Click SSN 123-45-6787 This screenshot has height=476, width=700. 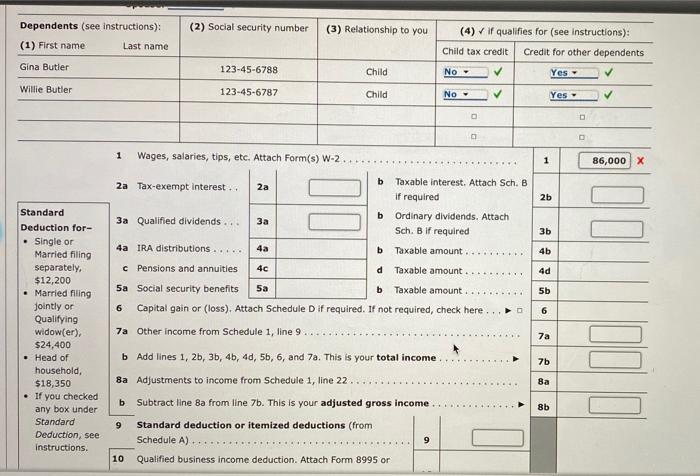point(249,92)
